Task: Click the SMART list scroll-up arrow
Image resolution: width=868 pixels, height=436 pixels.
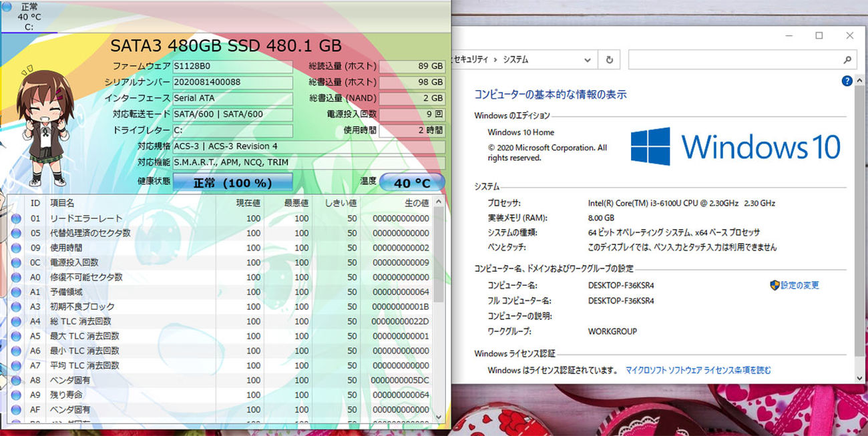Action: pyautogui.click(x=439, y=202)
